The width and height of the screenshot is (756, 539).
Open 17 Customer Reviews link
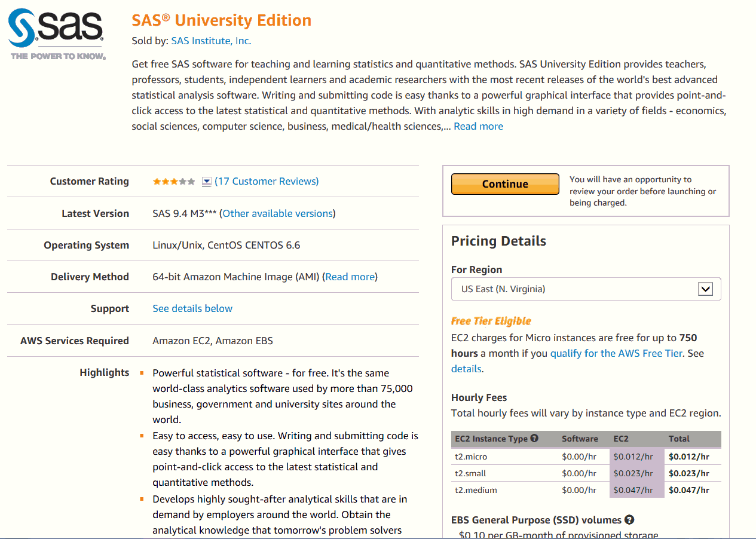click(x=267, y=181)
